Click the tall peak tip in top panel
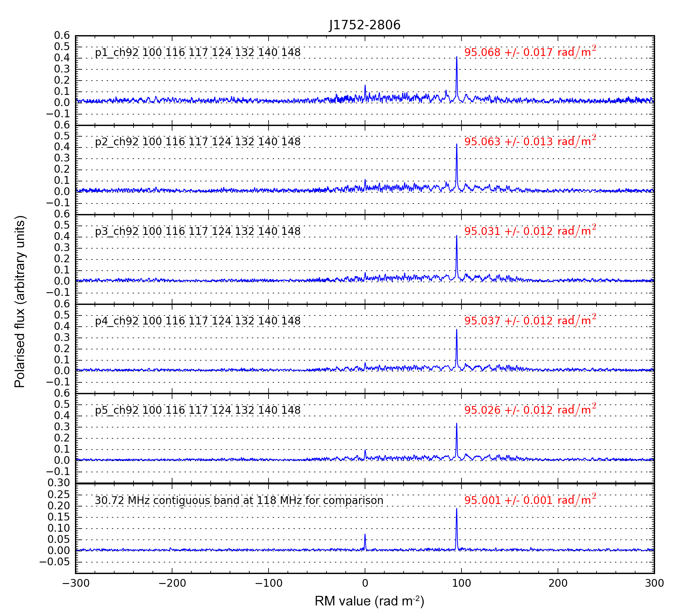The width and height of the screenshot is (693, 616). [457, 58]
